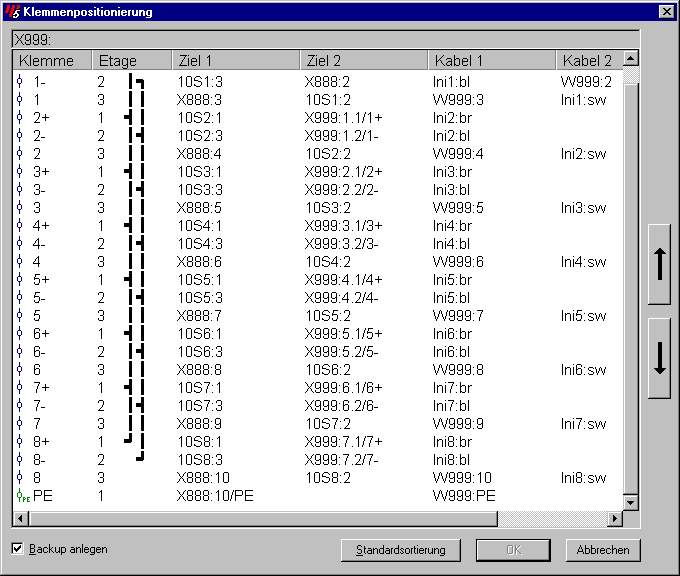Click the X999: terminal strip field

[x=325, y=39]
